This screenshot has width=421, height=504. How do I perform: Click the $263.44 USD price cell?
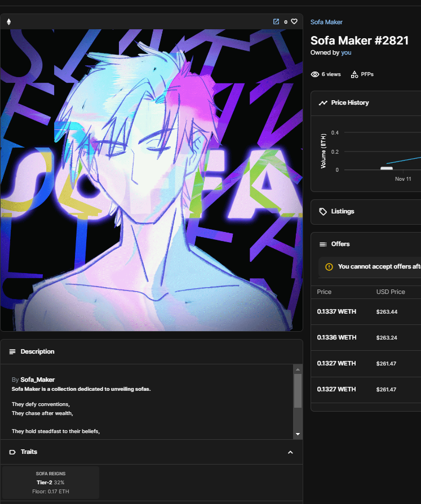coord(387,312)
